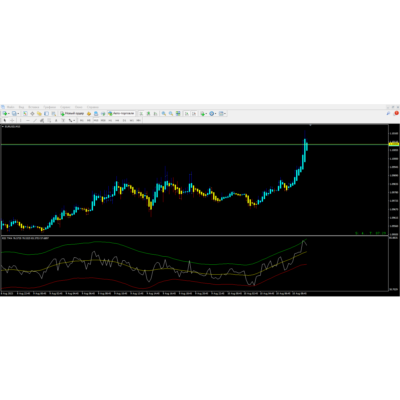Select the text tool (A icon)

(x=56, y=120)
